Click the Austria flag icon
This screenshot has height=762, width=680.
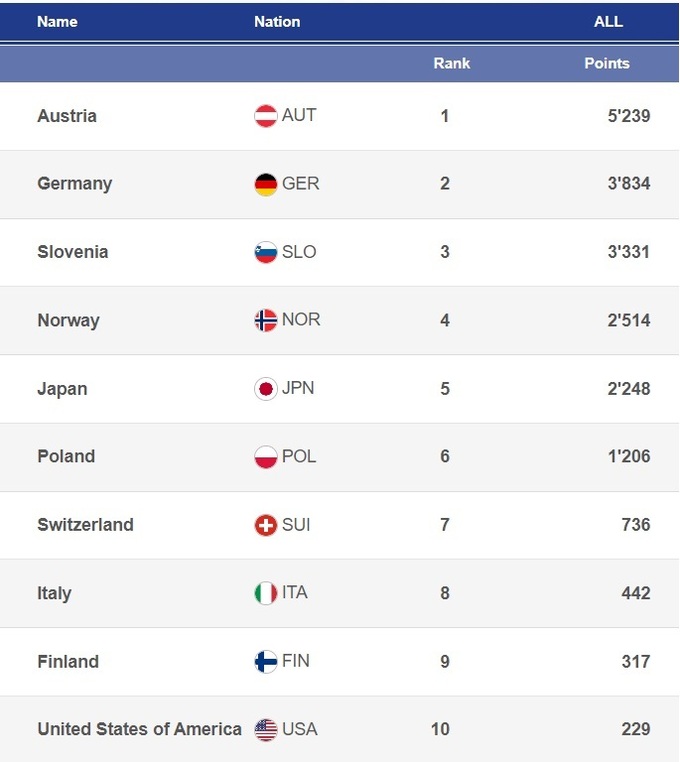[265, 116]
